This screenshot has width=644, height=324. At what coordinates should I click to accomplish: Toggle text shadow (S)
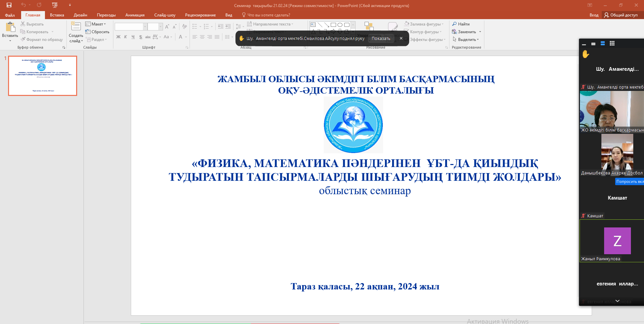pos(141,37)
